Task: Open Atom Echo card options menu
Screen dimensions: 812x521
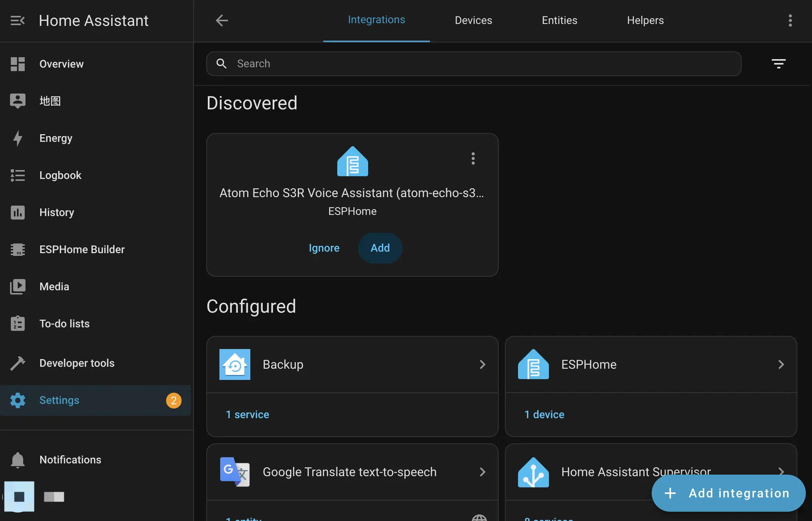Action: [473, 158]
